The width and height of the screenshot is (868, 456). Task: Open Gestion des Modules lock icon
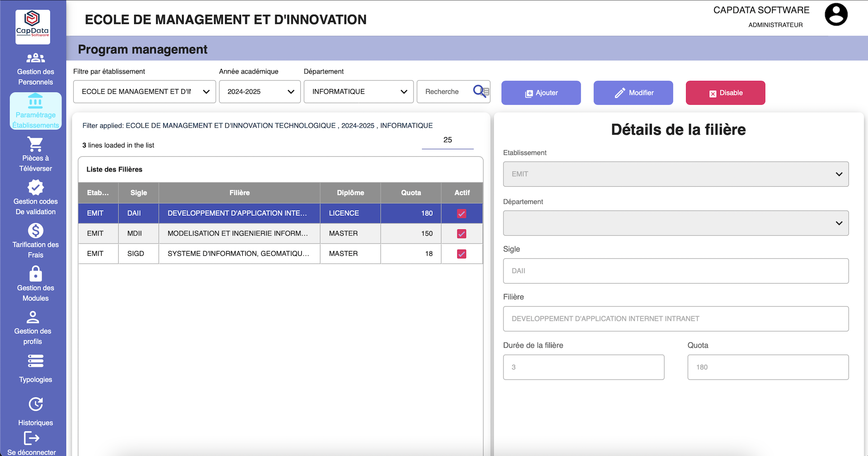pyautogui.click(x=36, y=274)
